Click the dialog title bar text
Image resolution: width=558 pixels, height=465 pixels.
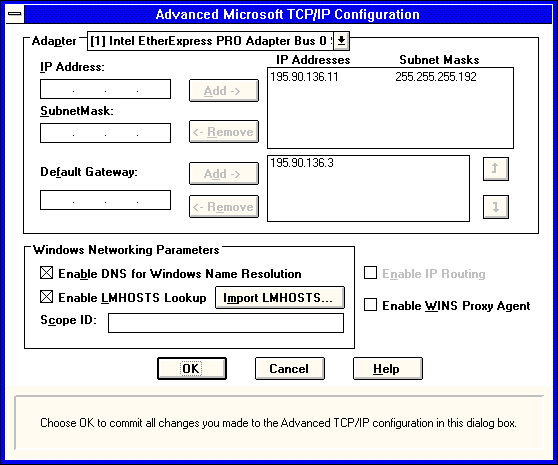tap(288, 15)
